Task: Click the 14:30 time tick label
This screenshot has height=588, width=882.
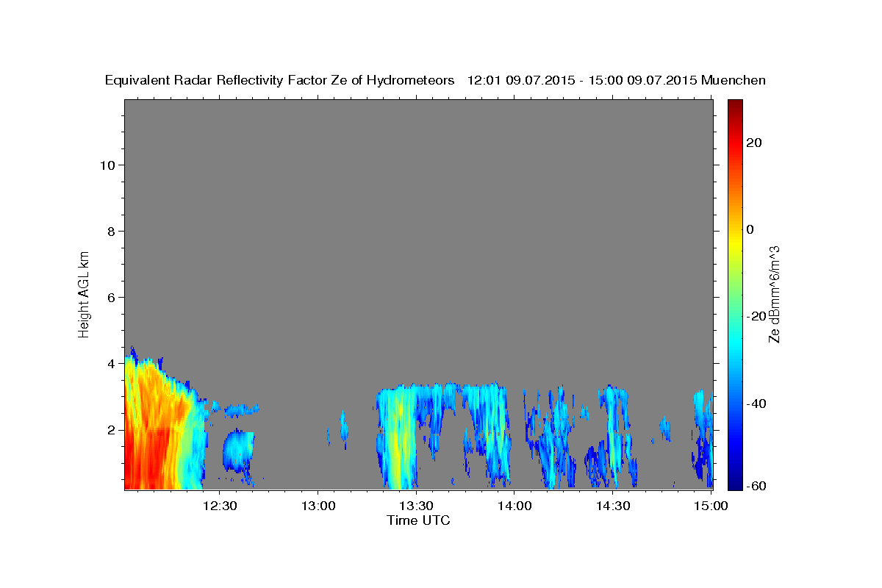Action: click(612, 506)
